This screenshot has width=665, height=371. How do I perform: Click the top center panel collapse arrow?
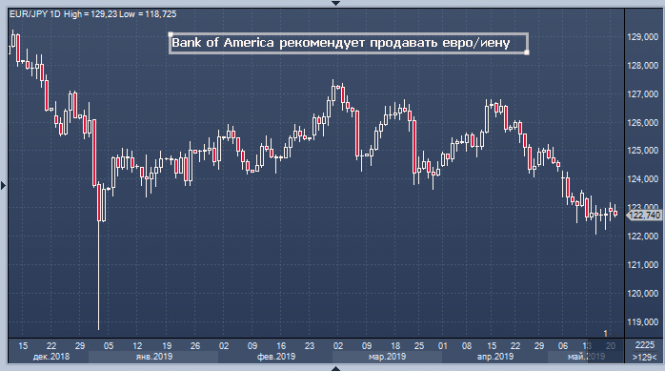(335, 3)
